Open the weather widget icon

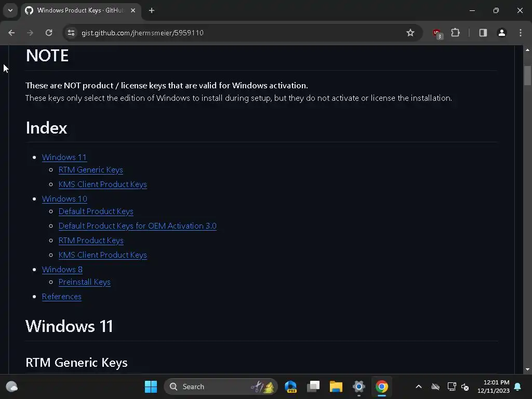[x=12, y=387]
